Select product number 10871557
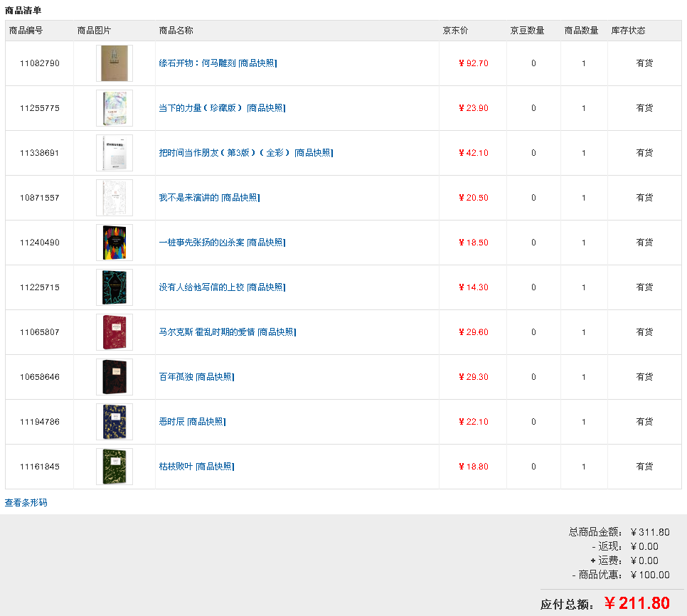The height and width of the screenshot is (616, 687). tap(39, 198)
